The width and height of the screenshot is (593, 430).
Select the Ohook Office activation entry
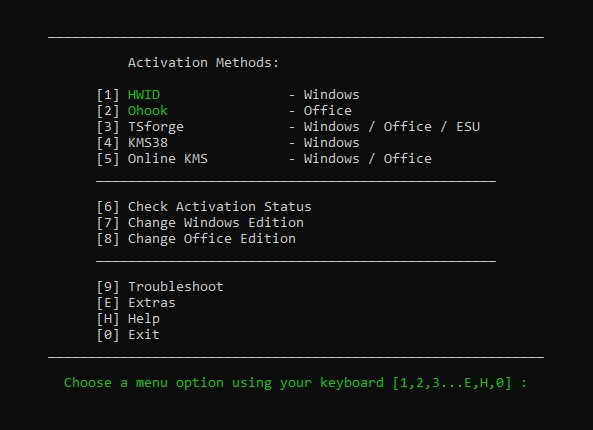[147, 110]
